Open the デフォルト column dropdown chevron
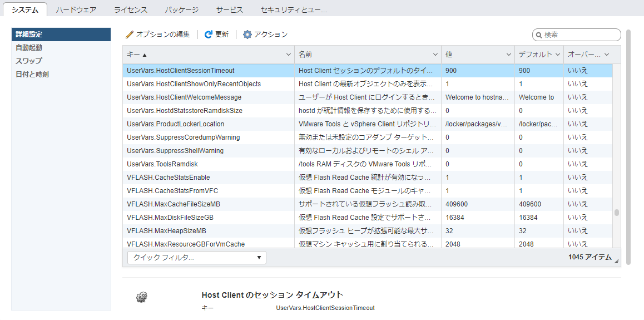Viewport: 644px width, 320px height. click(x=558, y=54)
